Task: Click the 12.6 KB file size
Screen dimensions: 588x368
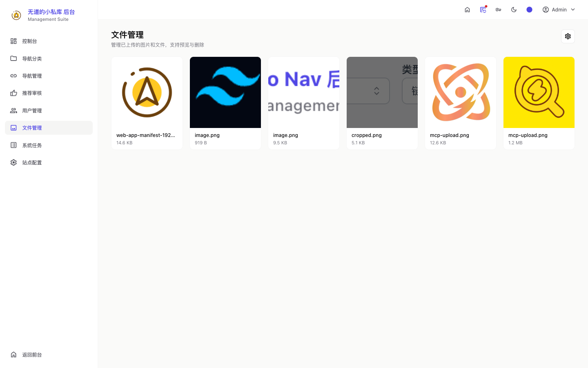Action: pyautogui.click(x=438, y=143)
